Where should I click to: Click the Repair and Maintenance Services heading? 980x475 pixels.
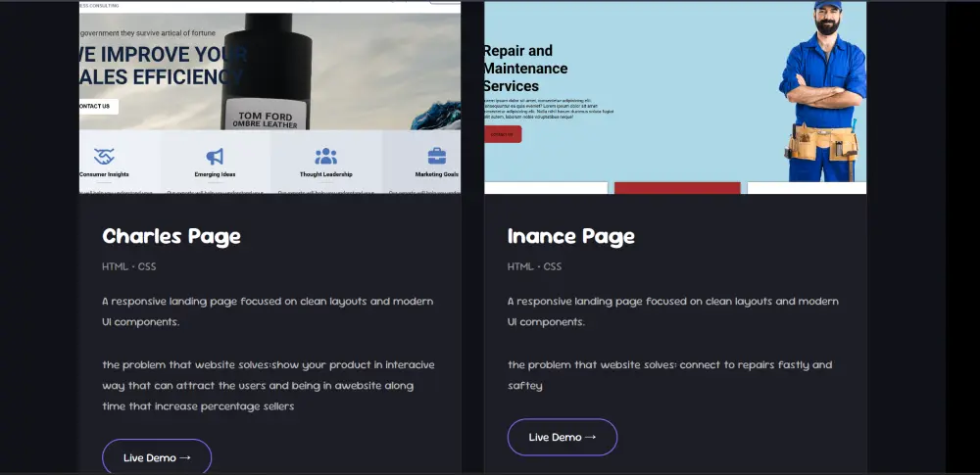point(525,69)
